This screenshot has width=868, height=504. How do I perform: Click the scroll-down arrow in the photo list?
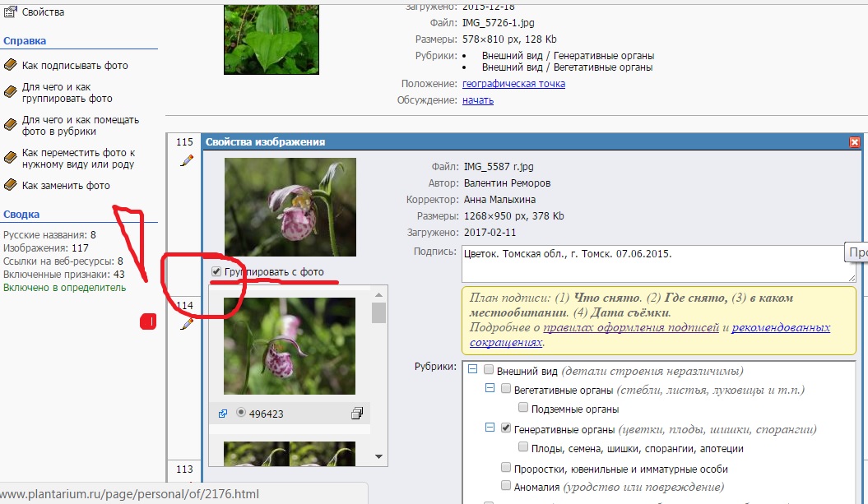pos(379,456)
